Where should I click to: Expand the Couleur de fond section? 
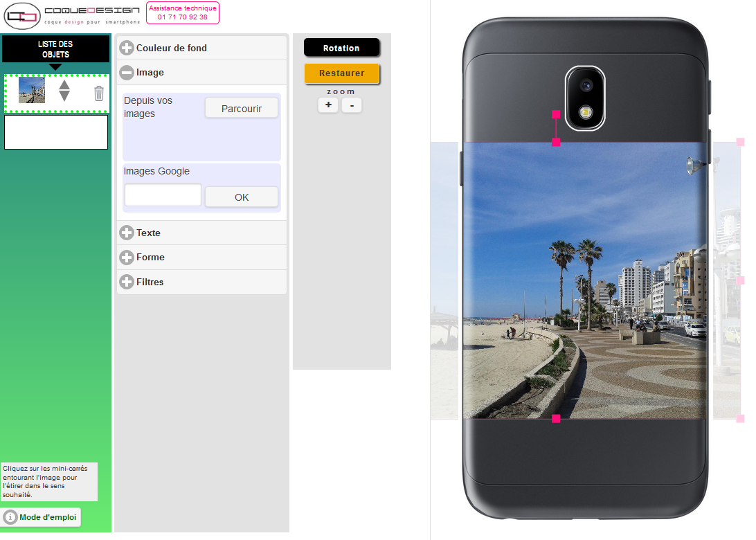[201, 48]
